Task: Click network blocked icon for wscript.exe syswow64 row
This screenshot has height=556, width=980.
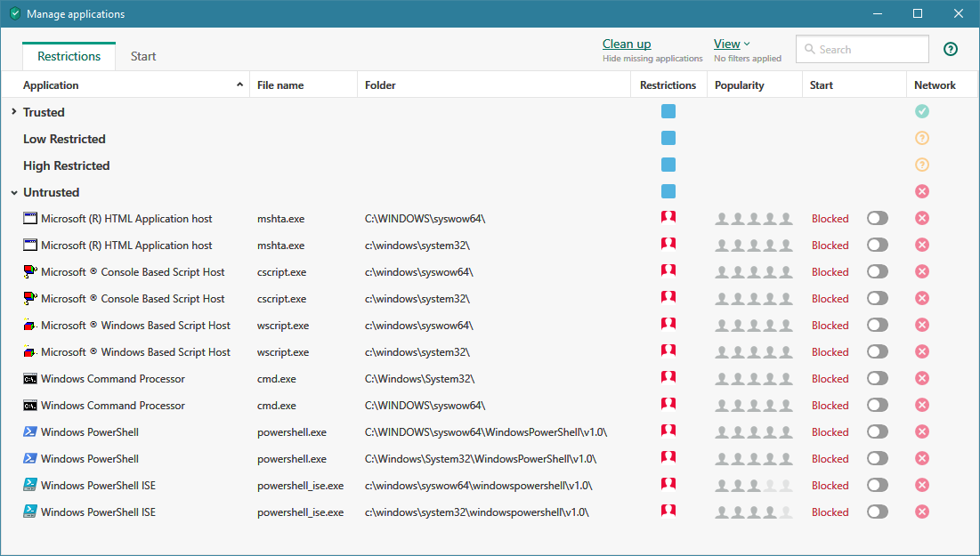Action: [x=922, y=325]
